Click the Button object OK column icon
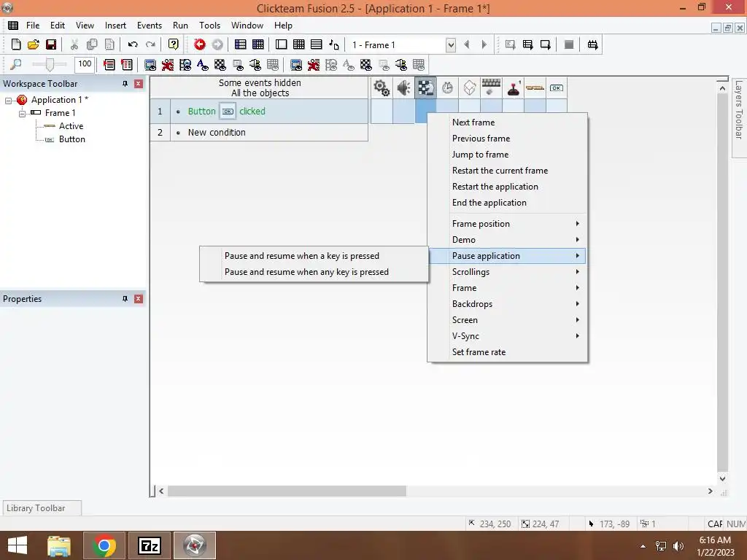This screenshot has width=747, height=560. (x=557, y=88)
